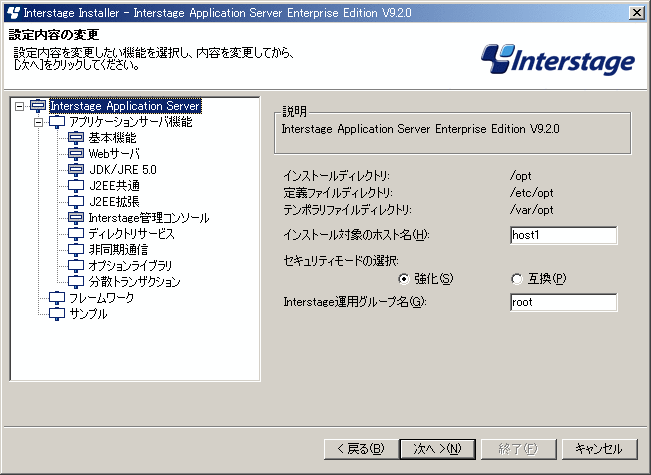Select the 強化(S) security mode radio button
This screenshot has width=651, height=475.
pyautogui.click(x=403, y=279)
